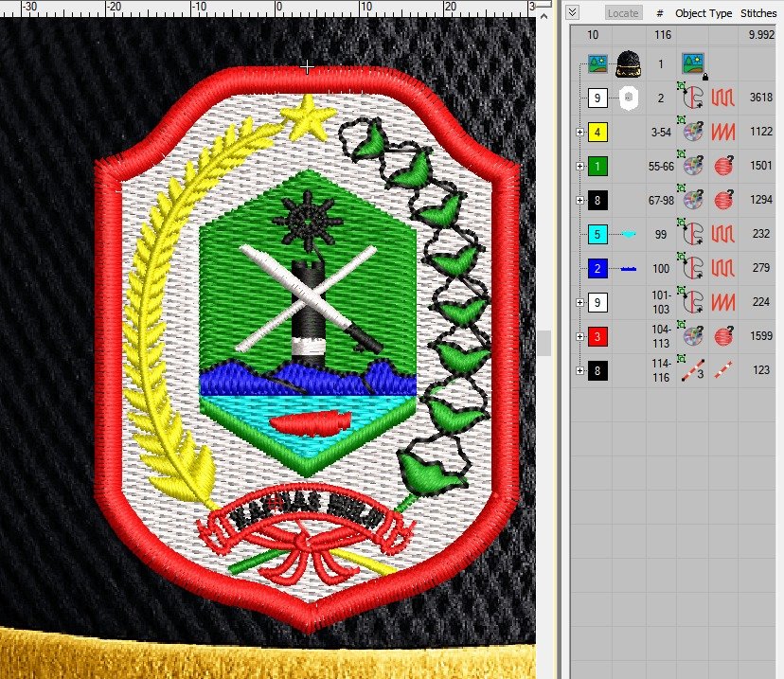
Task: Click the mixed object icon in red row 104-113
Action: click(692, 336)
